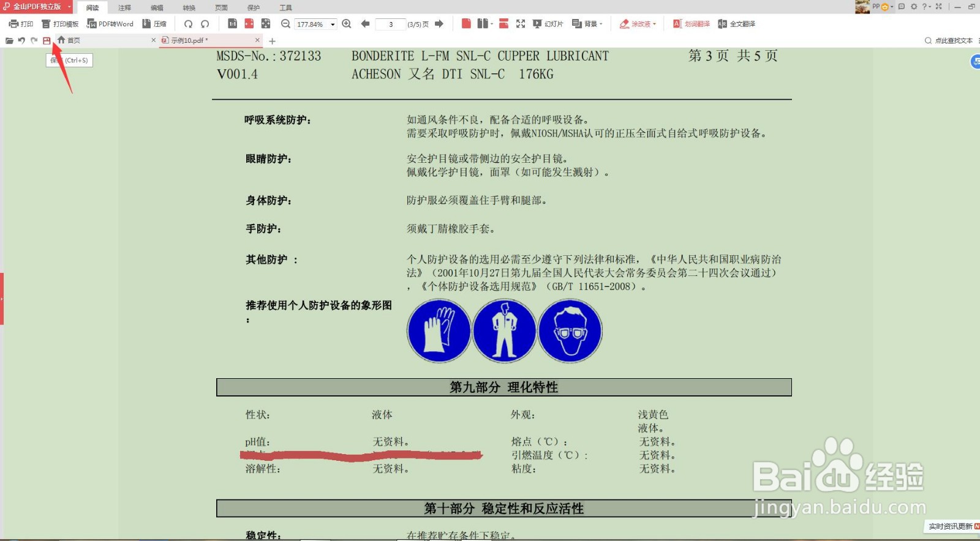The image size is (980, 541).
Task: Go to the previous page arrow
Action: 366,24
